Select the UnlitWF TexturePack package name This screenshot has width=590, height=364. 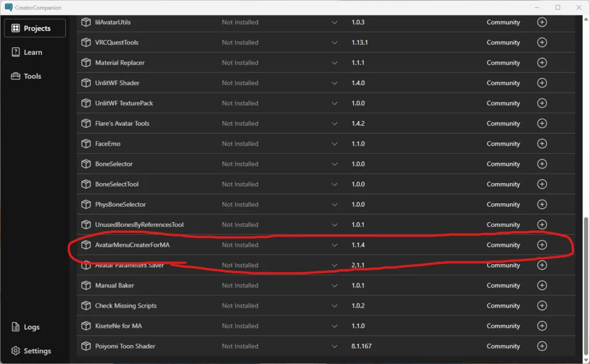(x=124, y=103)
